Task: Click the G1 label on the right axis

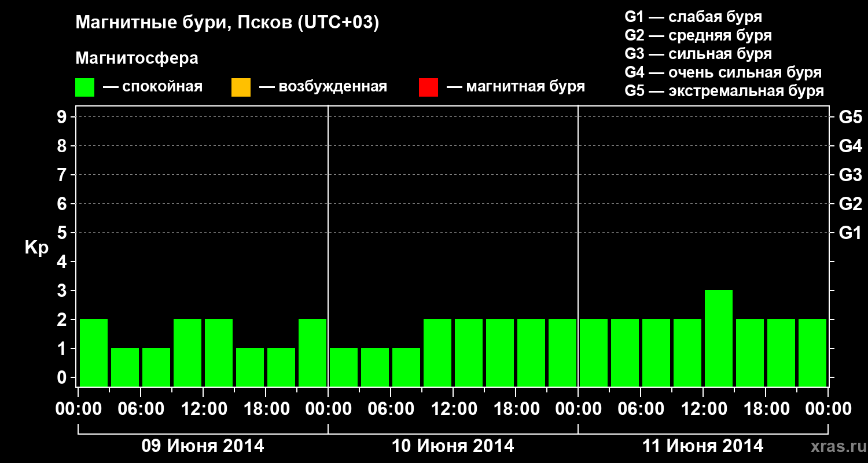Action: pos(850,233)
